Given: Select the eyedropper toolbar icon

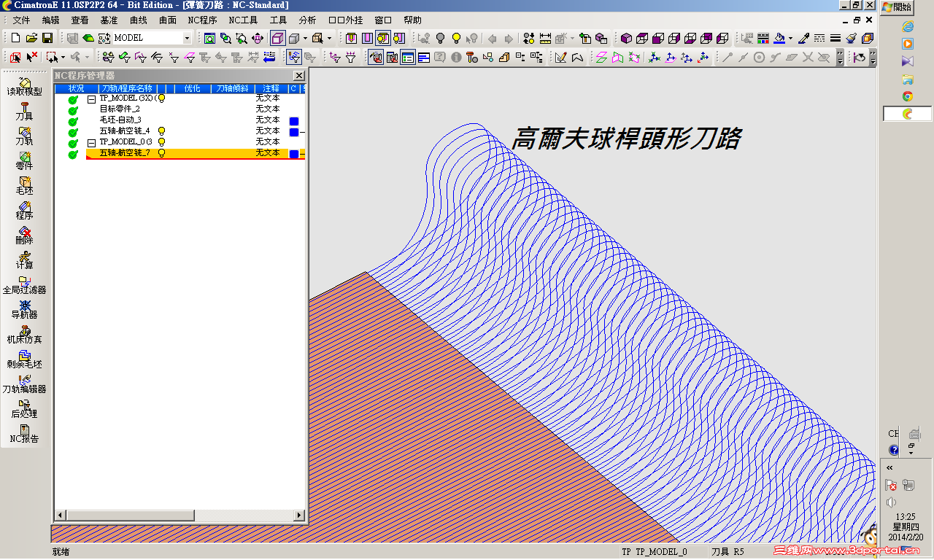Looking at the screenshot, I should pos(803,38).
